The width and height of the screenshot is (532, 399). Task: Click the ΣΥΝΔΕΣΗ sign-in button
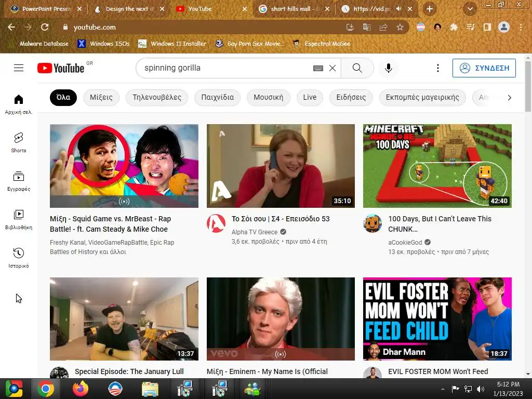(484, 68)
